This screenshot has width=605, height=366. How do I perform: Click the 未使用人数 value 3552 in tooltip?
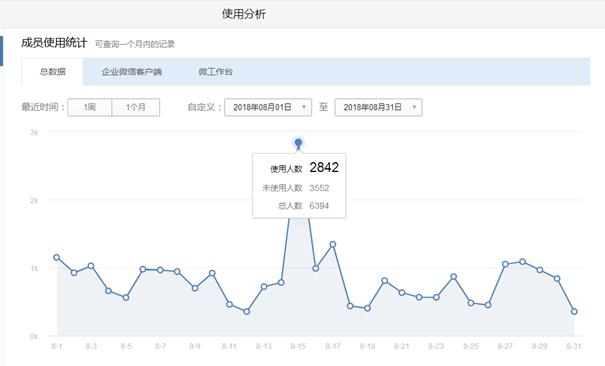click(x=319, y=188)
